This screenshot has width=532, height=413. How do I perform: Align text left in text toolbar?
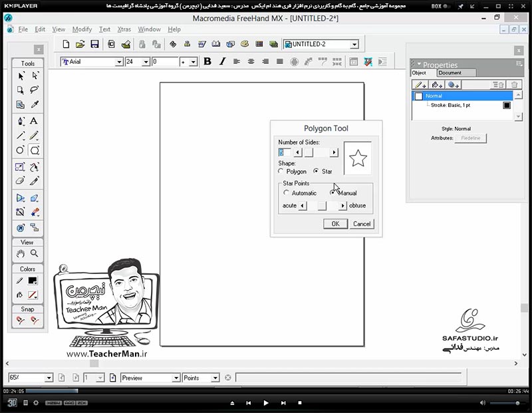click(237, 61)
